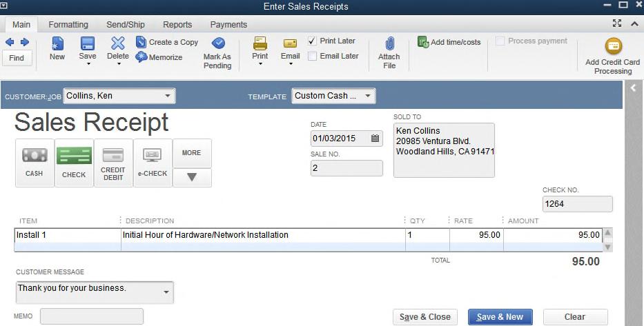Toggle Print Later checkbox
644x326 pixels.
[x=312, y=41]
